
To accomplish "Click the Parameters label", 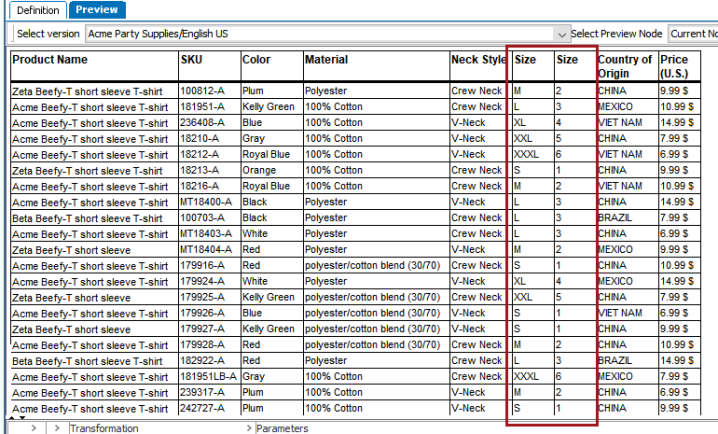I will 282,429.
